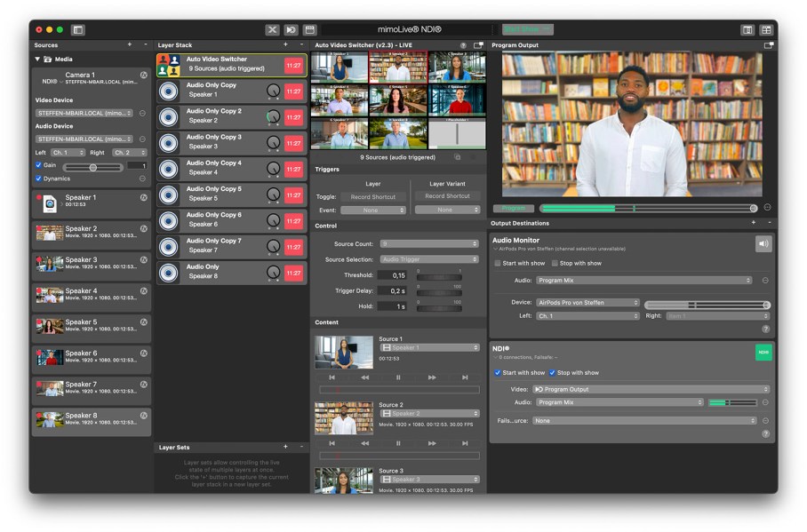Select the Auto Video Switcher layer
The width and height of the screenshot is (807, 532).
tap(232, 66)
